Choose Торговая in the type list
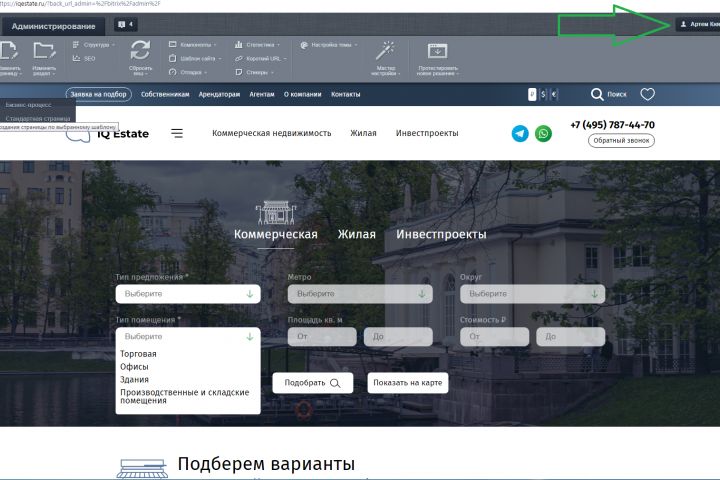 click(138, 354)
